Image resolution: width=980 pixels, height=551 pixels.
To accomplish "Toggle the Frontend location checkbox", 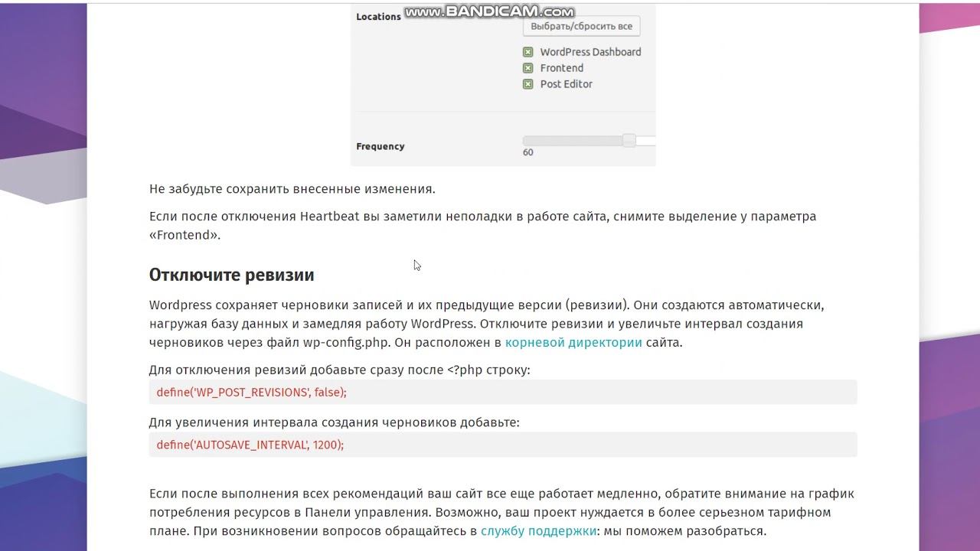I will click(x=528, y=68).
